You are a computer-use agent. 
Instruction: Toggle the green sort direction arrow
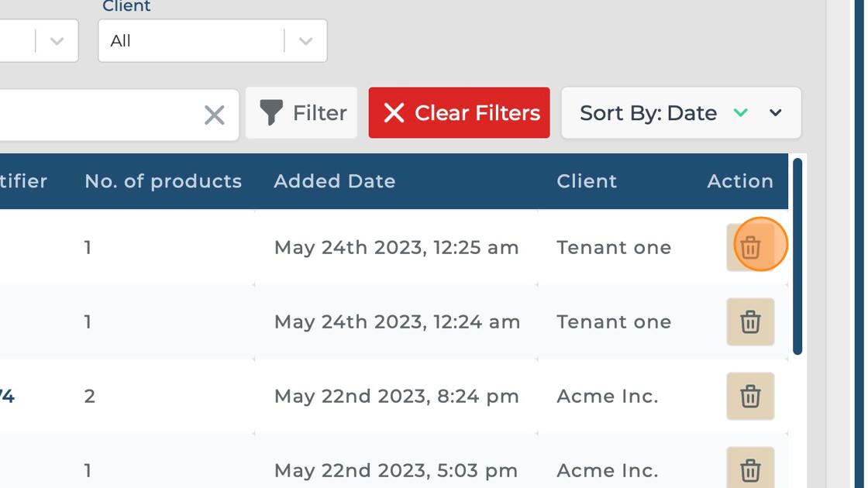740,113
